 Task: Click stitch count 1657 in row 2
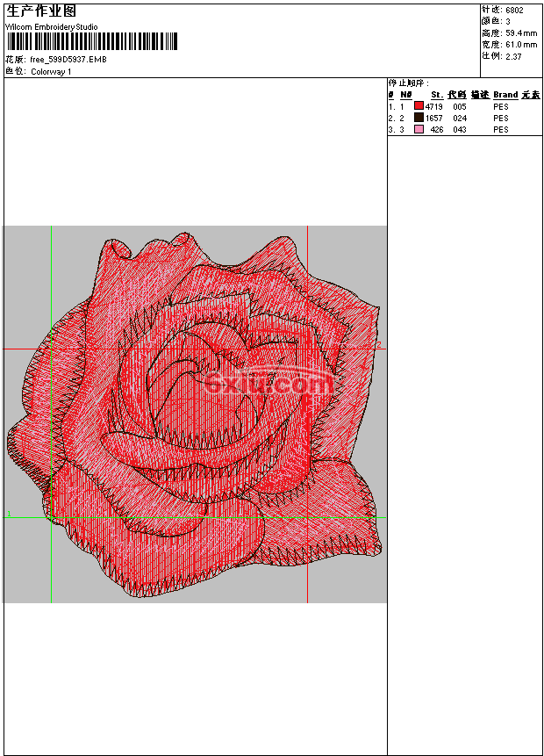coord(433,119)
